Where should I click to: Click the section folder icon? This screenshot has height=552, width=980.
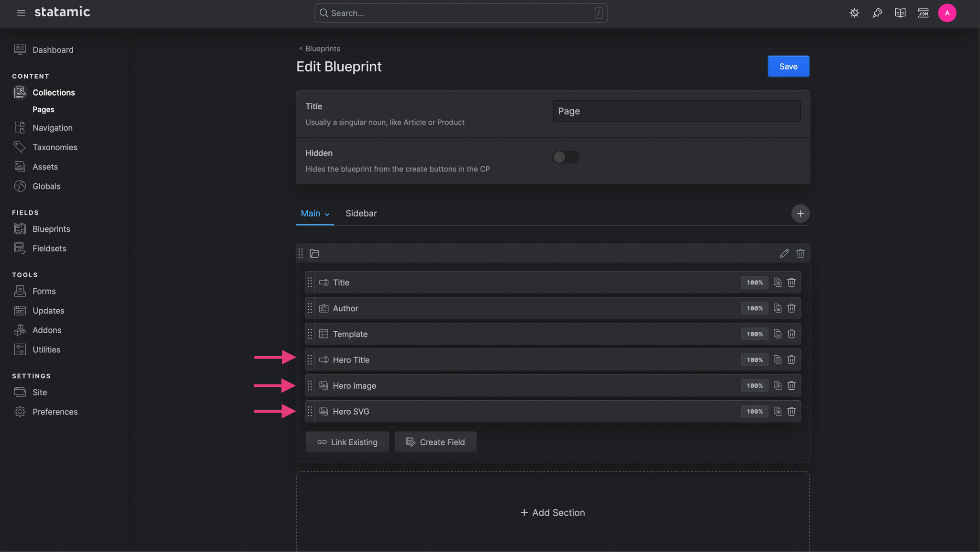314,253
